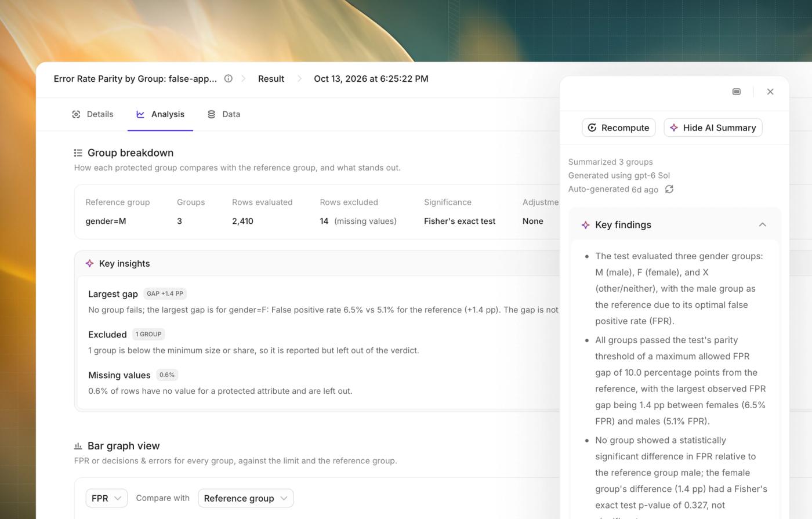Click the None adjustment value

(532, 221)
